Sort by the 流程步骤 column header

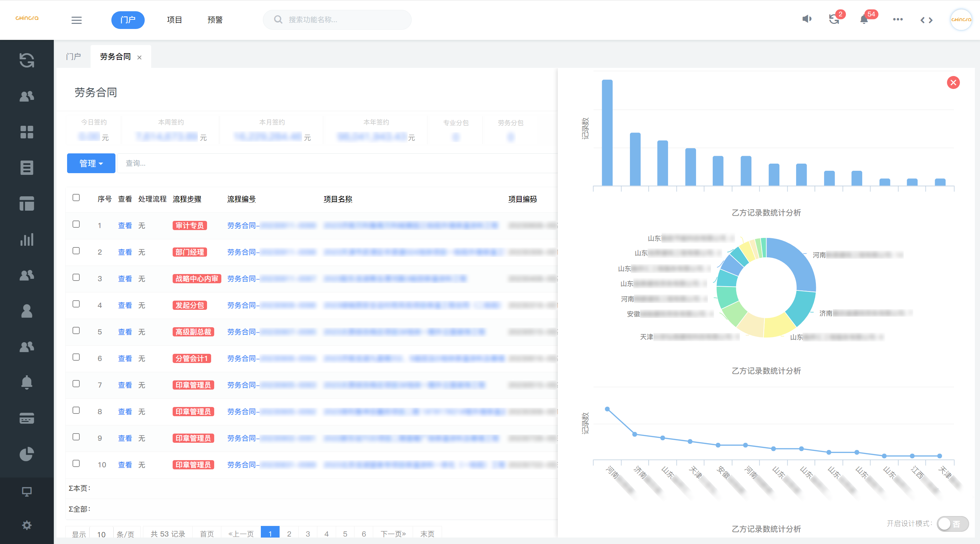pos(187,199)
